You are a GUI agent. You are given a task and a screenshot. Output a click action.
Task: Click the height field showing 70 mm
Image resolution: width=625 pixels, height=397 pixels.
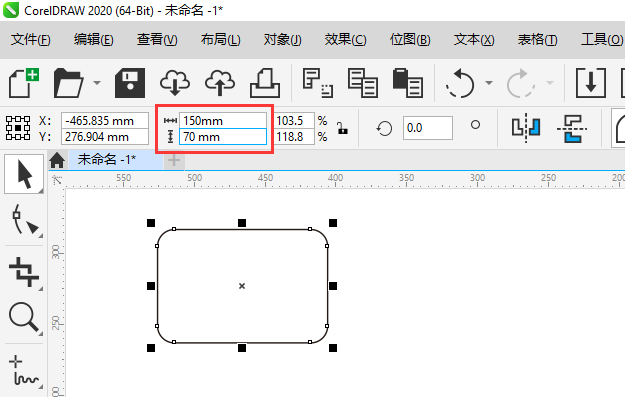coord(223,137)
